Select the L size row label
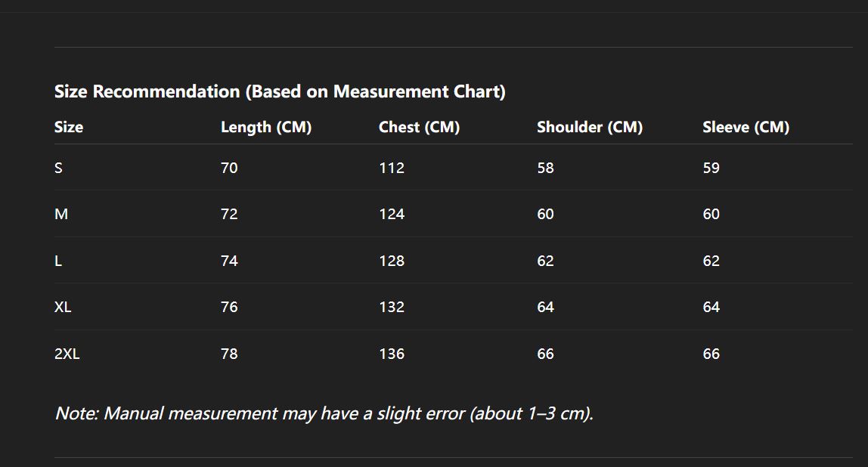868x467 pixels. (x=58, y=261)
